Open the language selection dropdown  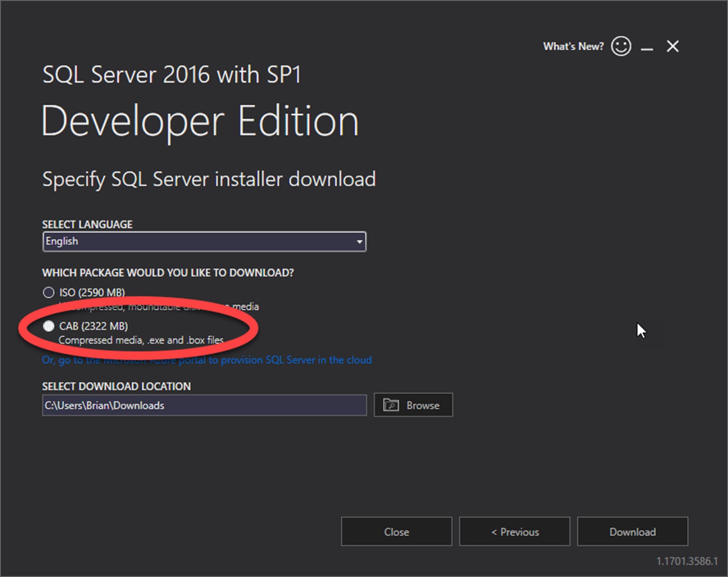click(x=205, y=241)
